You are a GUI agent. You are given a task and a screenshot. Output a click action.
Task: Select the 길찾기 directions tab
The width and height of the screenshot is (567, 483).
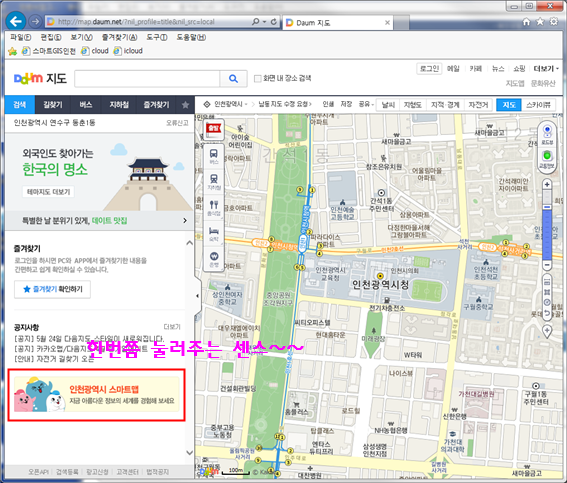pos(53,105)
